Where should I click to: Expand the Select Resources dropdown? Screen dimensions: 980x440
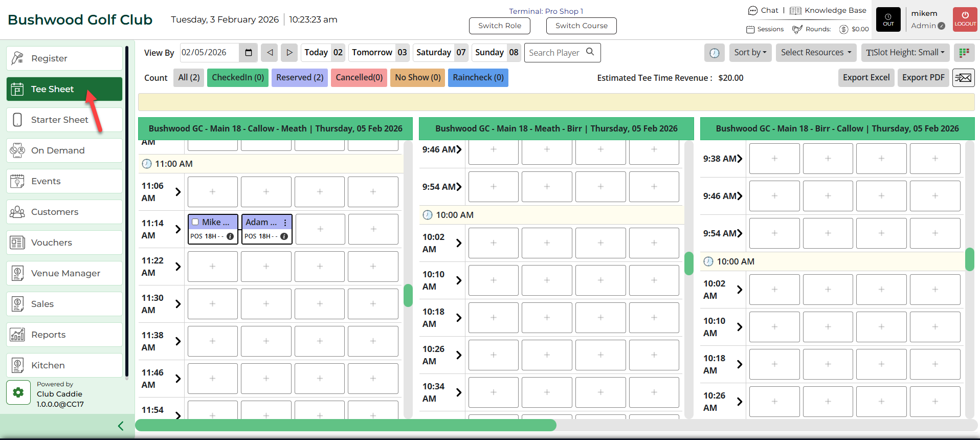[x=816, y=53]
